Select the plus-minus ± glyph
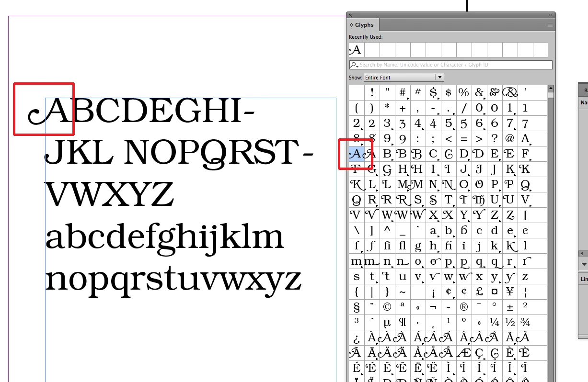 [509, 307]
